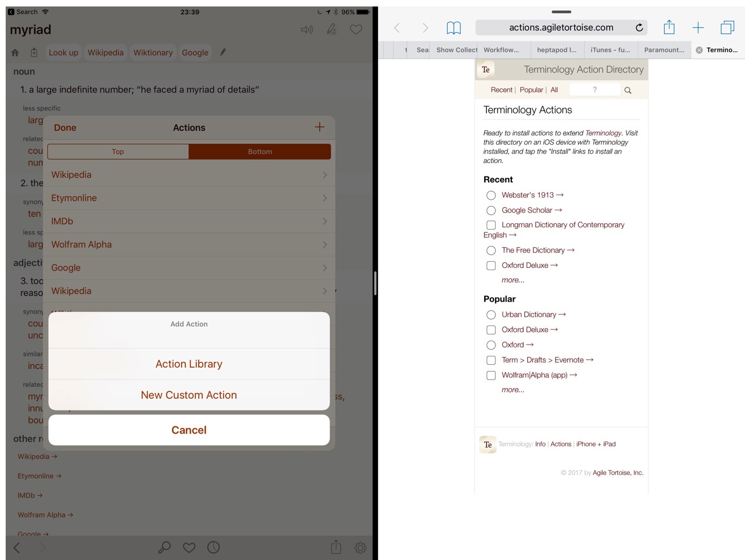Close the Termino... Safari tab
745x560 pixels.
point(699,50)
